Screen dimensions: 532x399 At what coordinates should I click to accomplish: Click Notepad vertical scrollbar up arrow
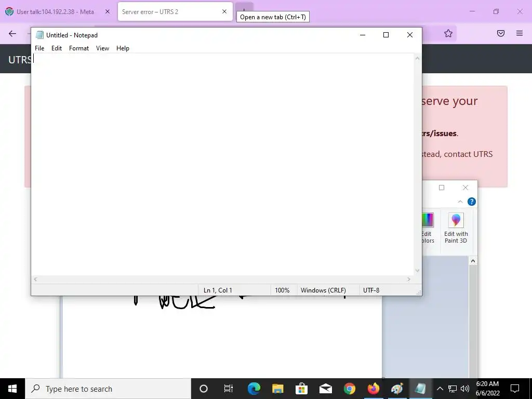coord(418,58)
